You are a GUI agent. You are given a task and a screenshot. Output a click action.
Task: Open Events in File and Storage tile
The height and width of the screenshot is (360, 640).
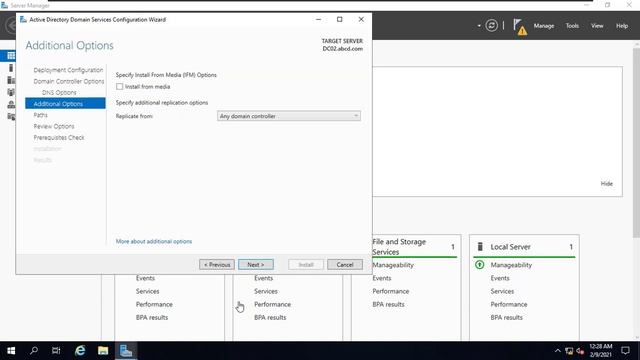point(382,278)
